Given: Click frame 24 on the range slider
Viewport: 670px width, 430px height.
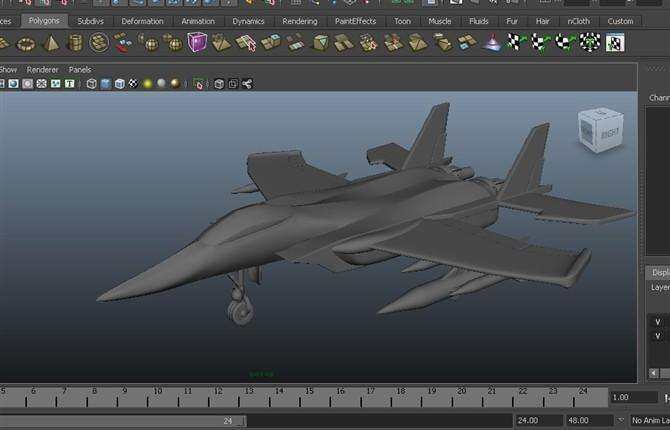Looking at the screenshot, I should point(228,421).
